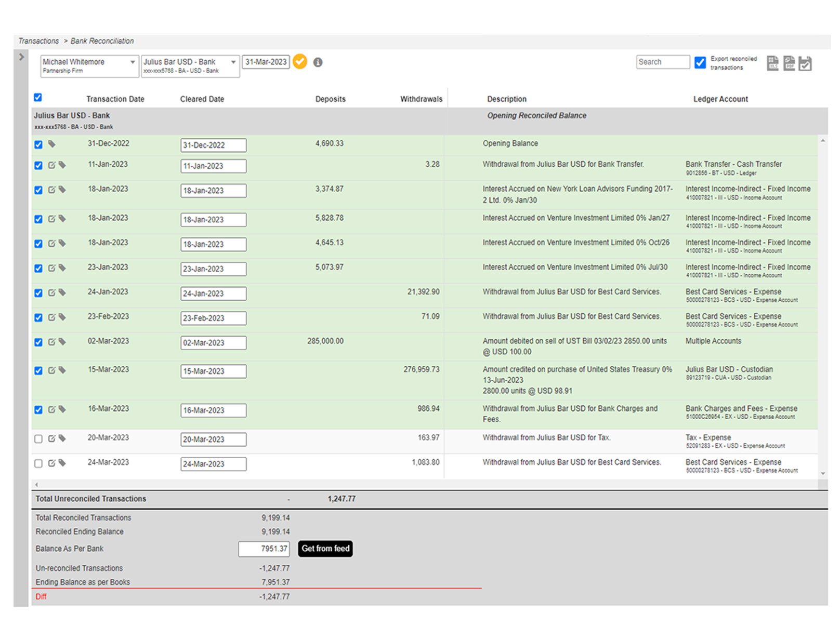840x640 pixels.
Task: Click the orange checkmark confirm icon
Action: coord(300,62)
